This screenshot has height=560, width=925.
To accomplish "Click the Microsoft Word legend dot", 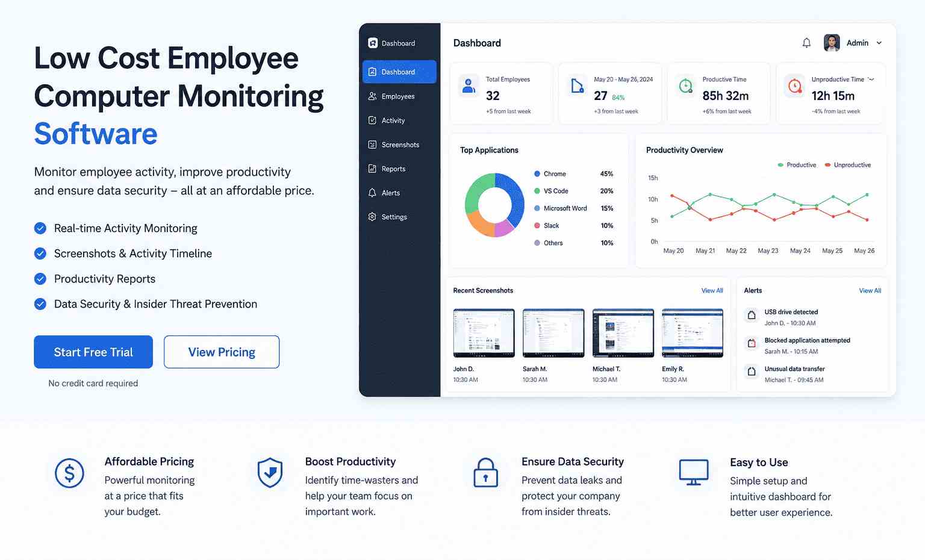I will [x=537, y=208].
